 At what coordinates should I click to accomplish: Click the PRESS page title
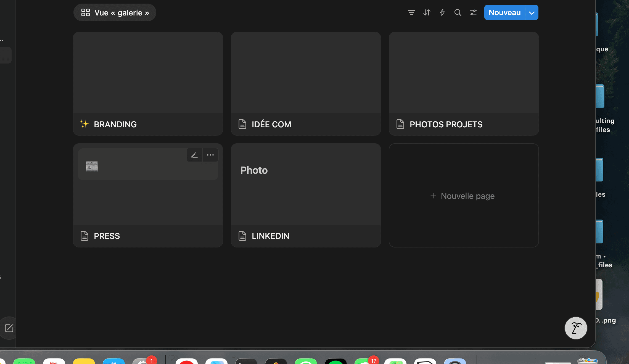[107, 236]
